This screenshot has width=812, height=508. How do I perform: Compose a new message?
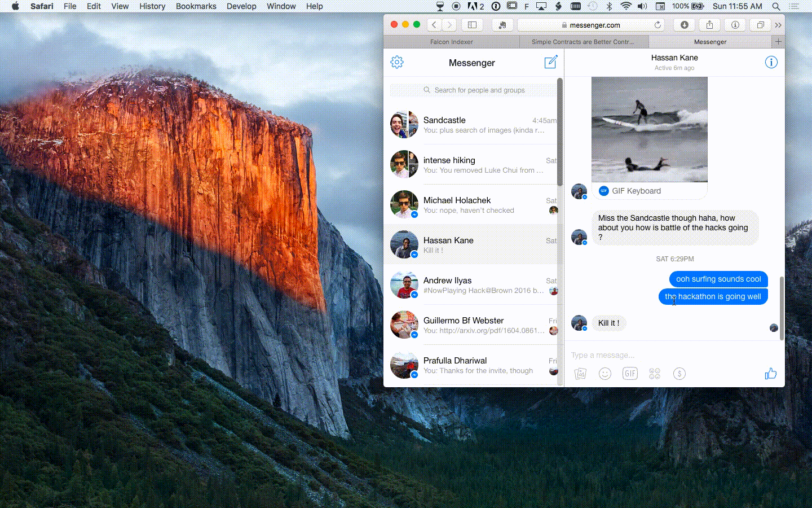click(x=550, y=62)
